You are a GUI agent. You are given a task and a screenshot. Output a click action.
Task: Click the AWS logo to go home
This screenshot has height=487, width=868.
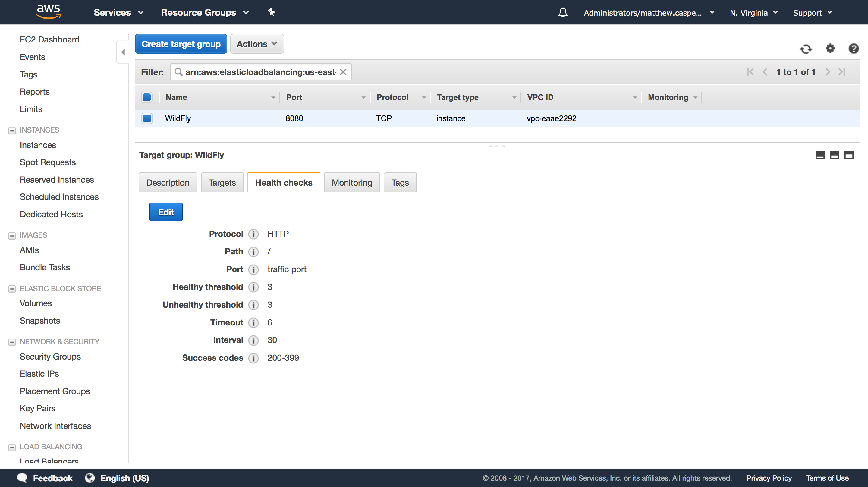pyautogui.click(x=48, y=12)
